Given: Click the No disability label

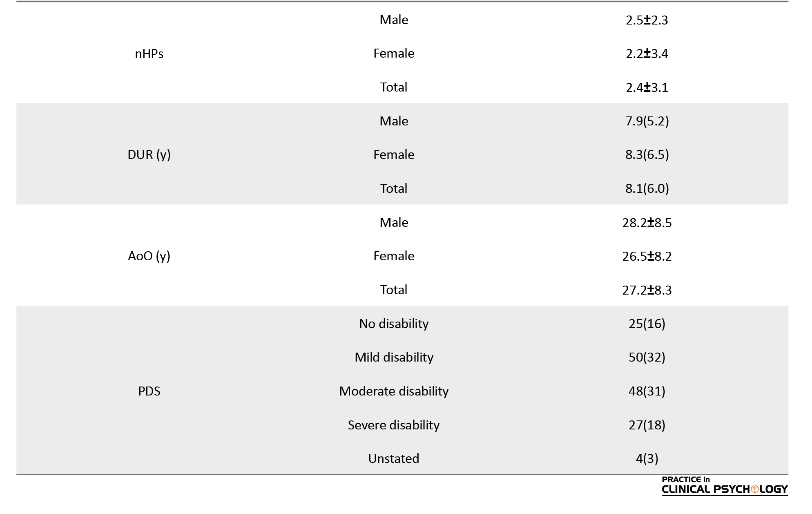Looking at the screenshot, I should 394,324.
